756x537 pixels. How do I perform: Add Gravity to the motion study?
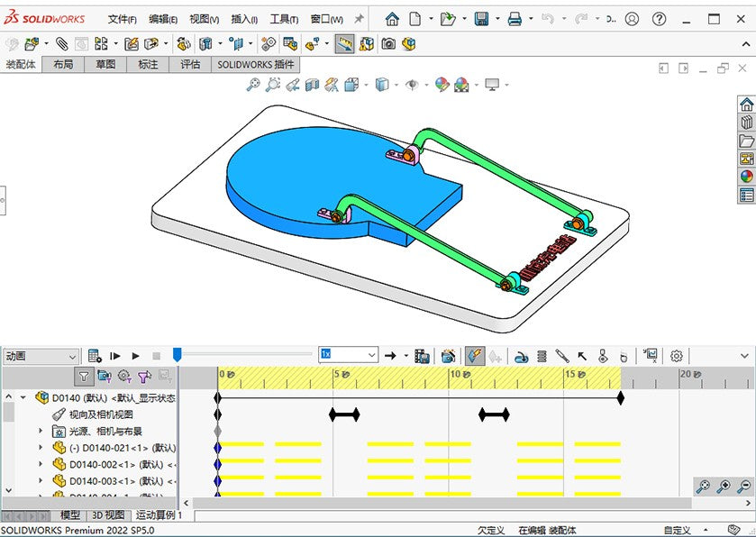(624, 357)
